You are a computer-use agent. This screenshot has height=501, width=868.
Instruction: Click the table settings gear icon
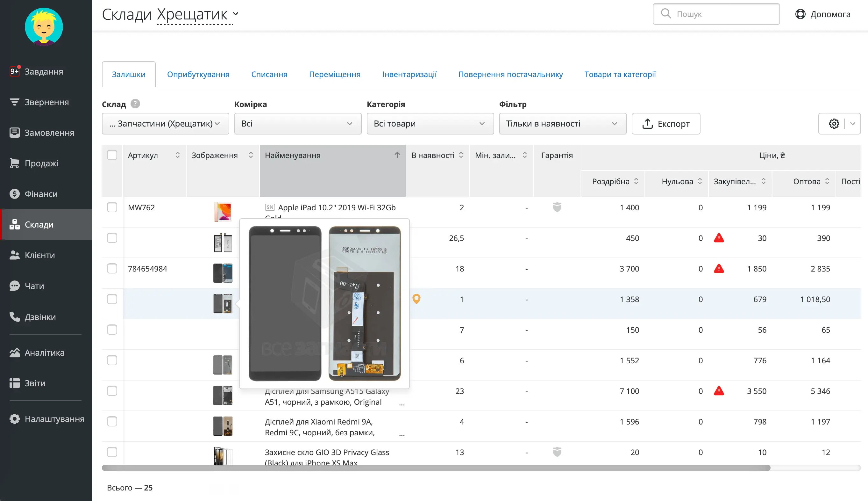click(x=834, y=124)
